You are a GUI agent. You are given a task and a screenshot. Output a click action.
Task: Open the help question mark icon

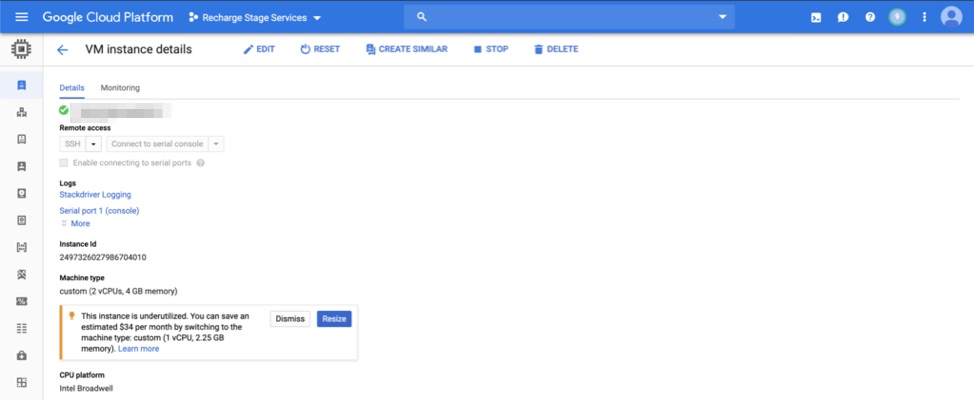(x=870, y=17)
